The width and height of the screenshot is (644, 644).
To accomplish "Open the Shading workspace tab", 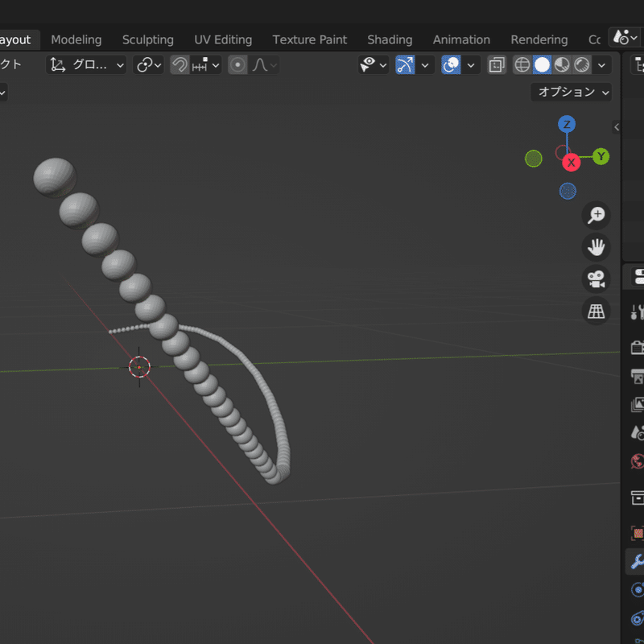I will 390,39.
